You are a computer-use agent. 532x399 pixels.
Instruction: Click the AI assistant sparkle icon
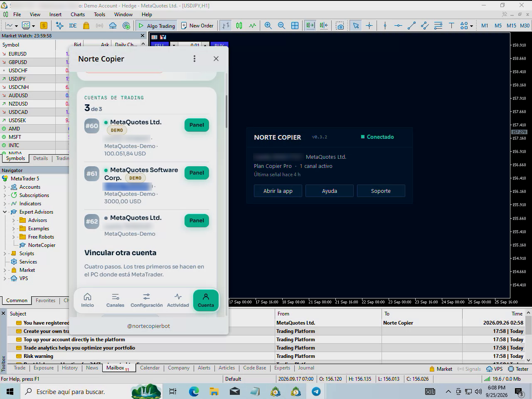point(59,25)
